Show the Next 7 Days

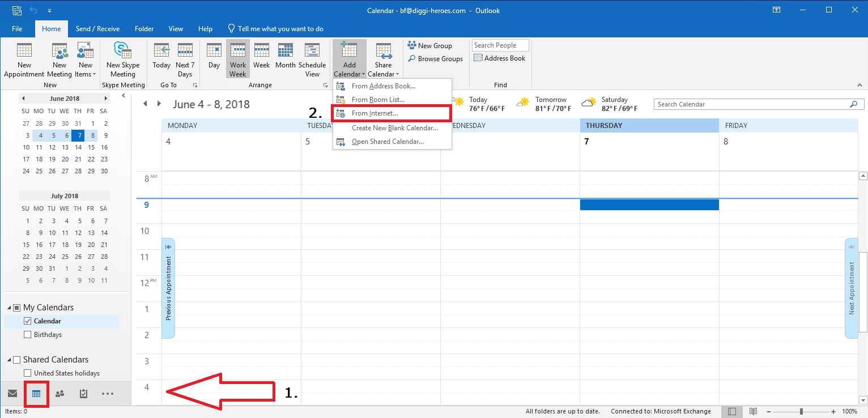[185, 60]
